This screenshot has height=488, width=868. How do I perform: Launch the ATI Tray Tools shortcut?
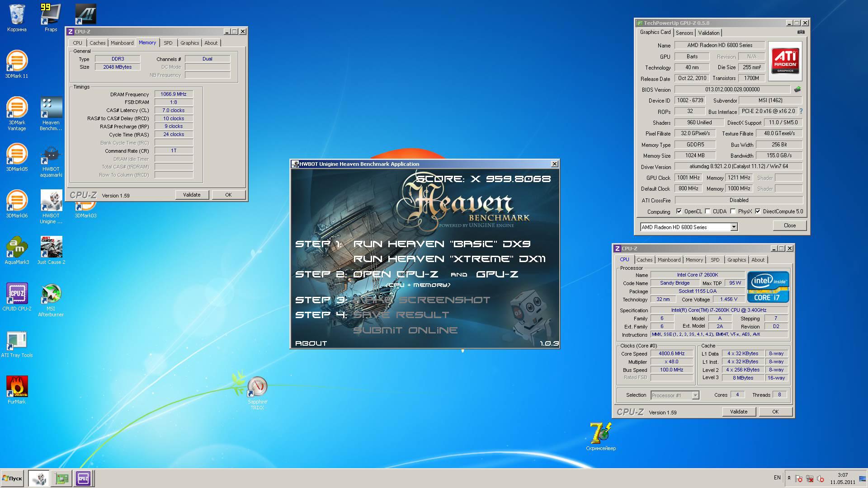click(17, 344)
